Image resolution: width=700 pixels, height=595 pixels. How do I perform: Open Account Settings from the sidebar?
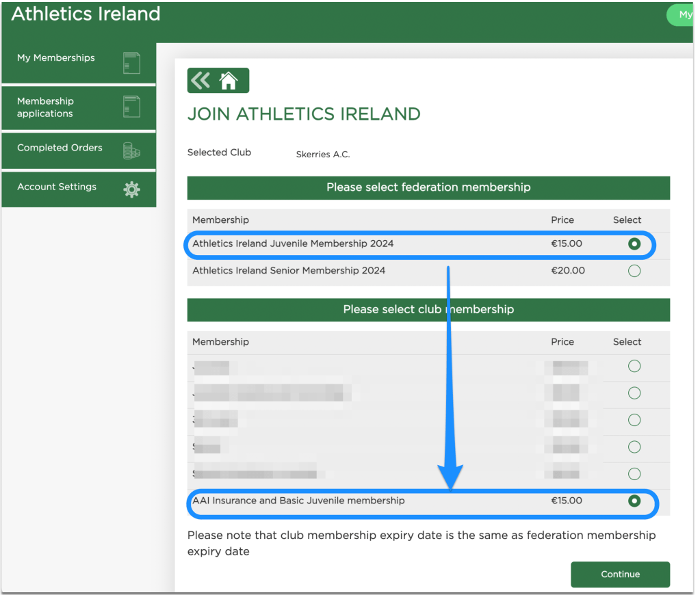[57, 187]
